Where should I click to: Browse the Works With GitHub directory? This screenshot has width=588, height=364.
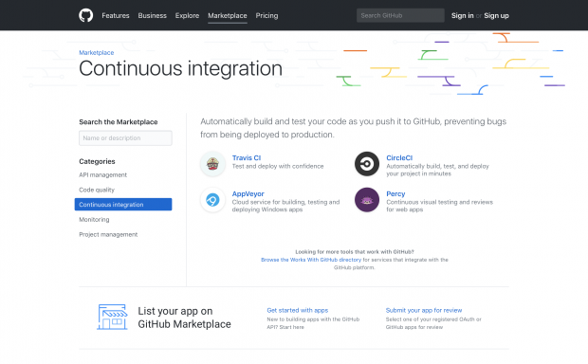(311, 260)
